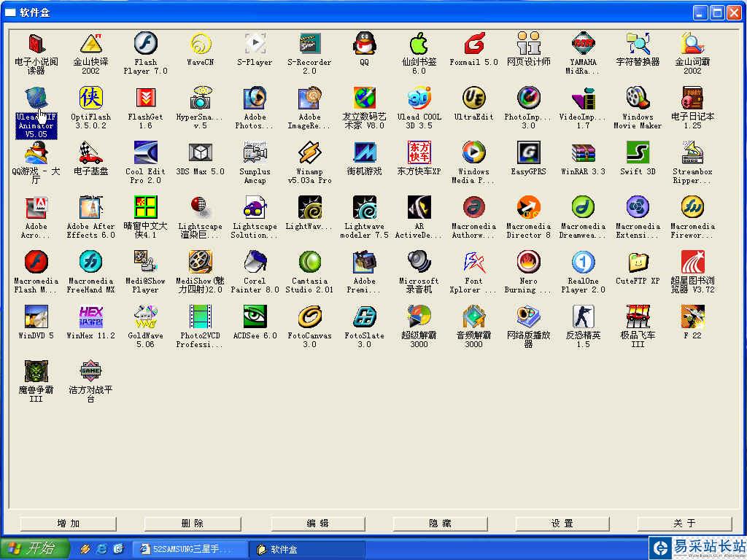
Task: Open the UltraEdit icon
Action: (x=473, y=98)
